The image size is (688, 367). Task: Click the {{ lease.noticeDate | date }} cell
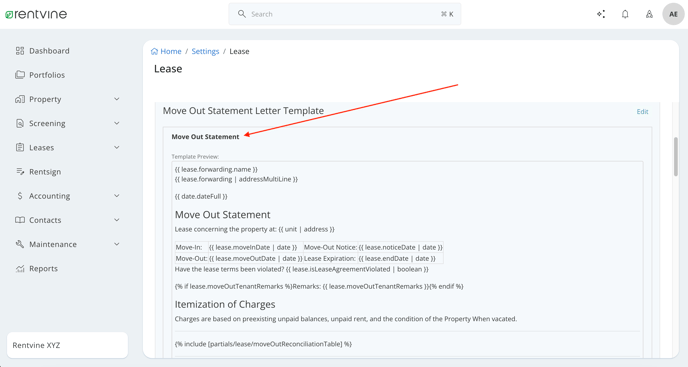[401, 247]
